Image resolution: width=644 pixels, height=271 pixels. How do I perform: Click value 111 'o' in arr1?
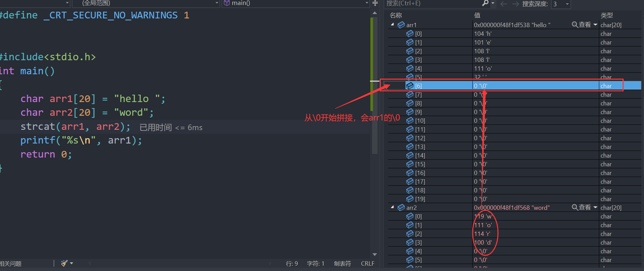[483, 68]
